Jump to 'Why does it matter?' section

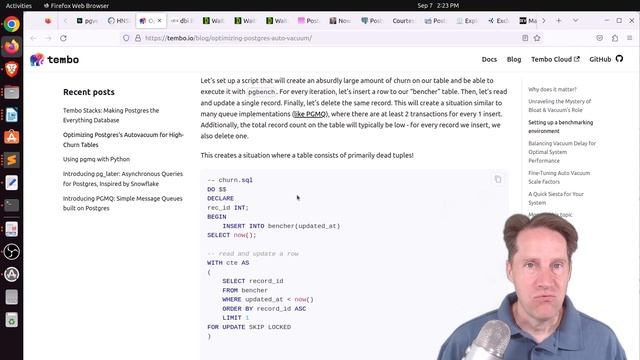pyautogui.click(x=552, y=89)
